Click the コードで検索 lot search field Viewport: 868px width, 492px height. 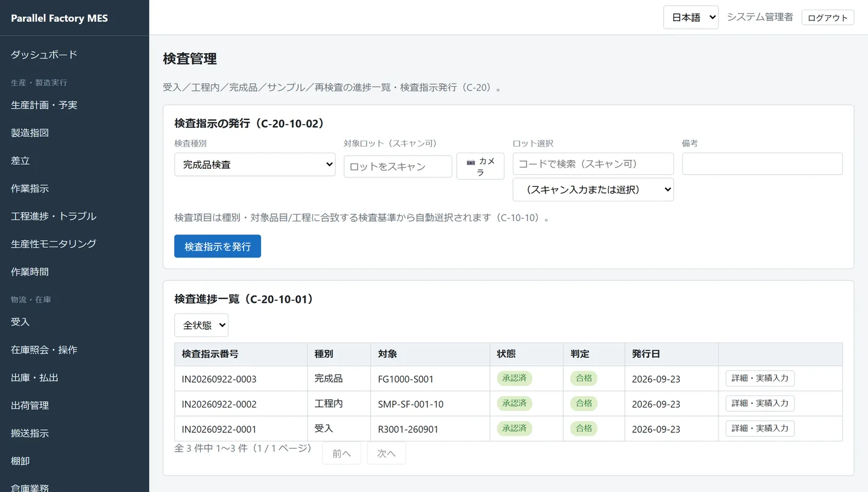coord(593,163)
